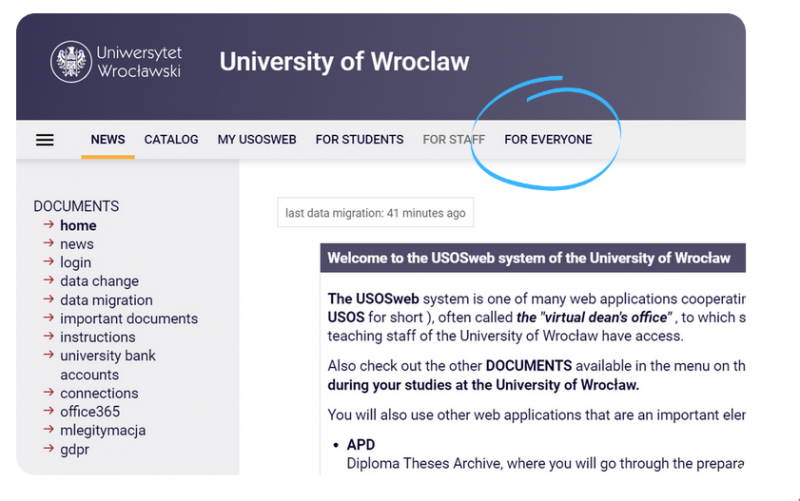The width and height of the screenshot is (800, 501).
Task: Switch to FOR STAFF tab
Action: pos(453,140)
